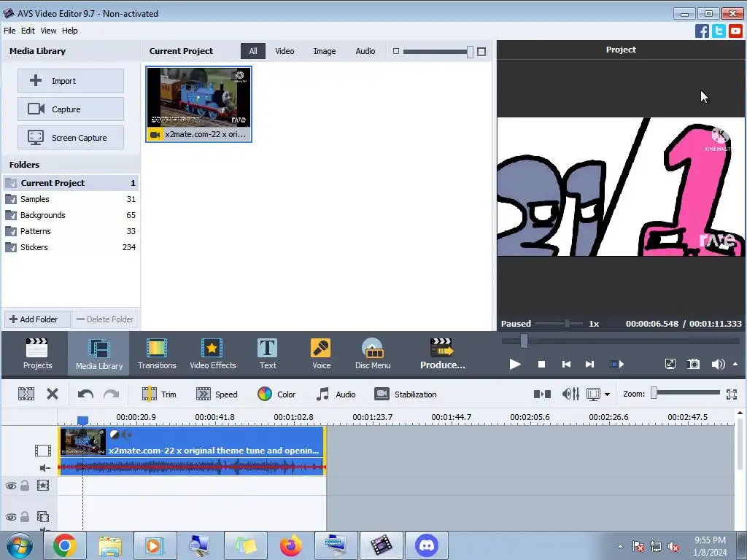Open the Transitions panel
This screenshot has height=560, width=747.
157,354
